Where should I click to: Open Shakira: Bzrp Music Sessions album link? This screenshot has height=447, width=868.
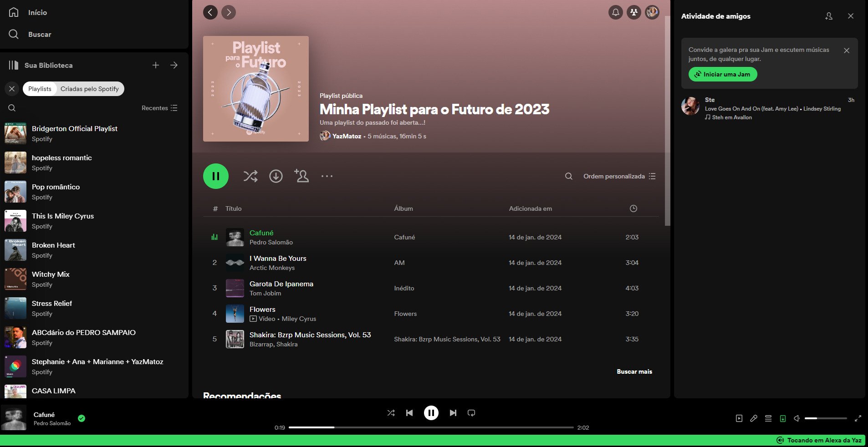447,339
